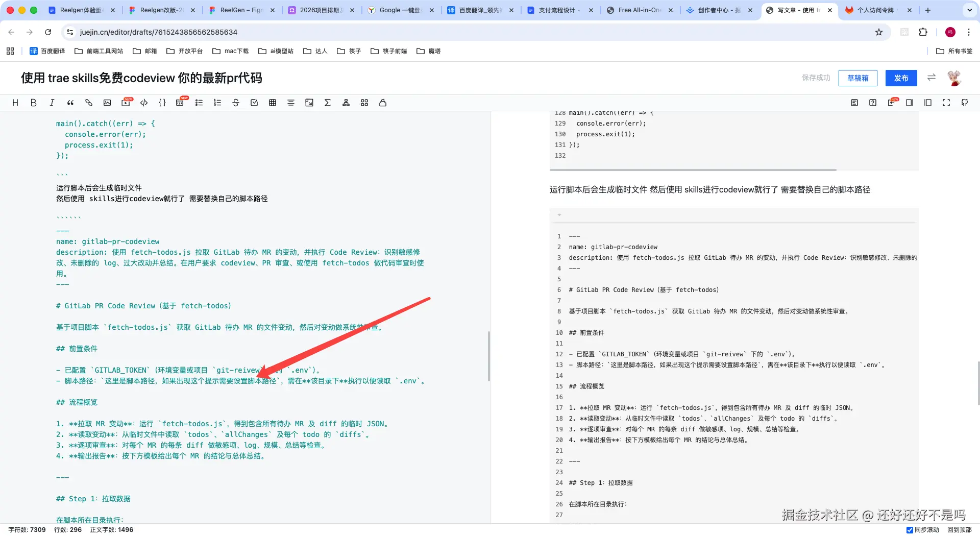
Task: Show the table of contents panel
Action: pyautogui.click(x=854, y=103)
